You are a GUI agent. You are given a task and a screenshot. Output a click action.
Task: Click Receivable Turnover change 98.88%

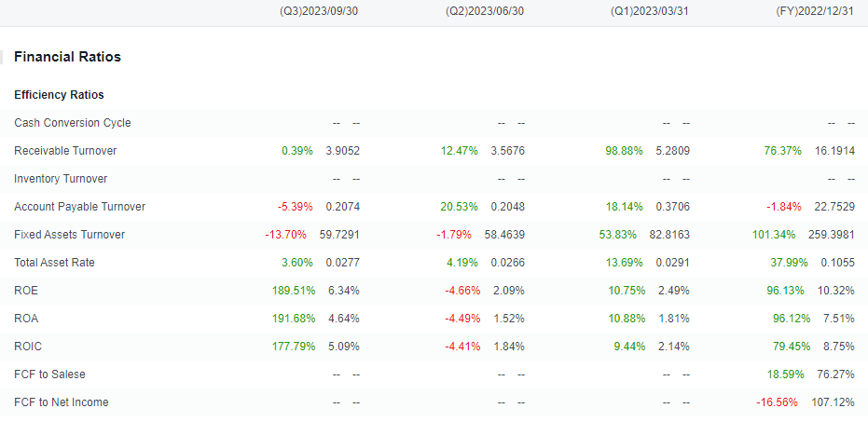click(x=625, y=150)
